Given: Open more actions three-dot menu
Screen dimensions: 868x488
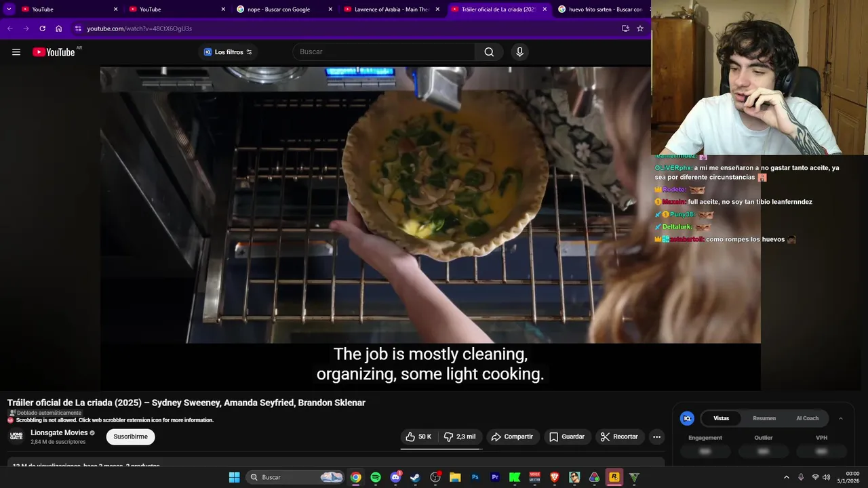Looking at the screenshot, I should [656, 436].
